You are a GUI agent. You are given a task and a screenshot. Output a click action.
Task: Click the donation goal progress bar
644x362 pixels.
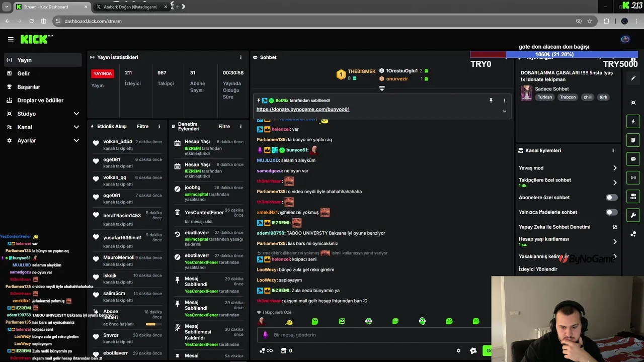(x=554, y=54)
